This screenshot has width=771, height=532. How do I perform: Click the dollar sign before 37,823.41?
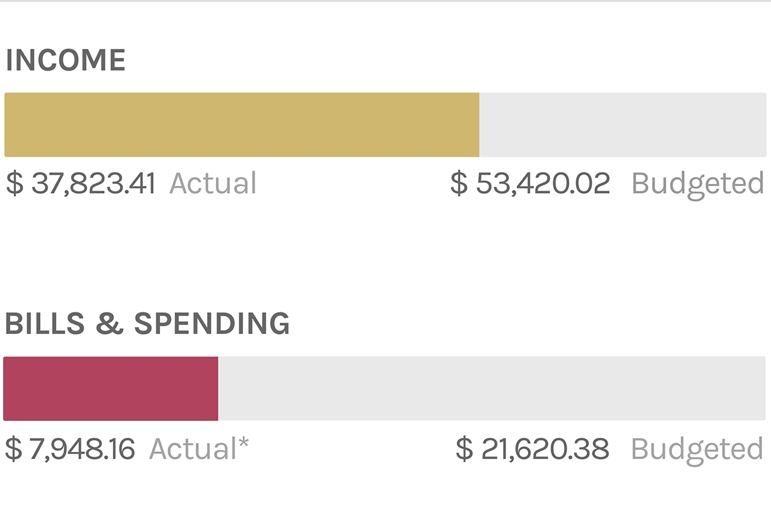(x=14, y=183)
